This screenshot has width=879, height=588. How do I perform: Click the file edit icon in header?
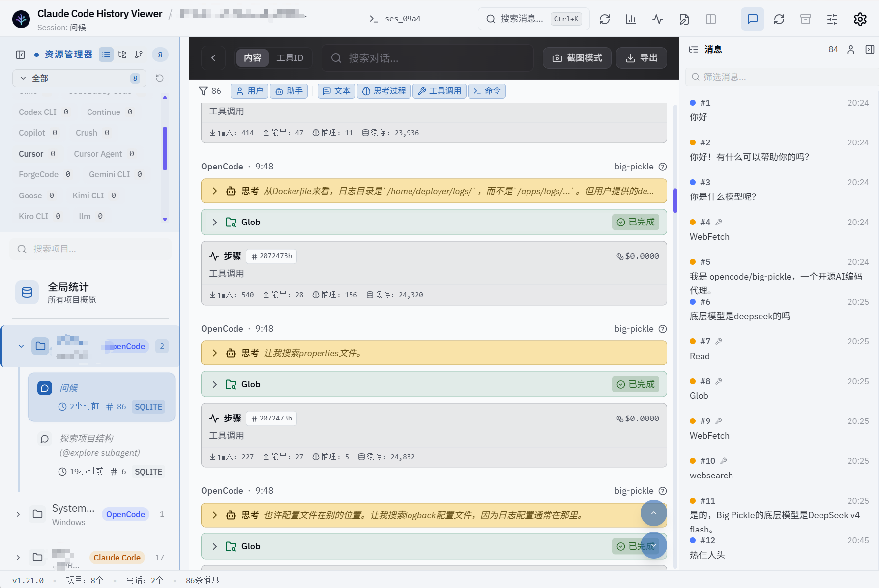tap(684, 19)
